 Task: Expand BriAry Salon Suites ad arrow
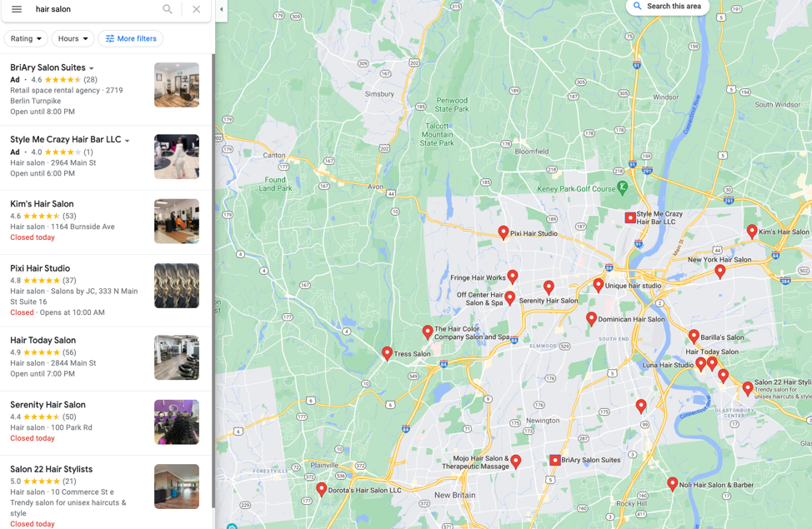92,68
